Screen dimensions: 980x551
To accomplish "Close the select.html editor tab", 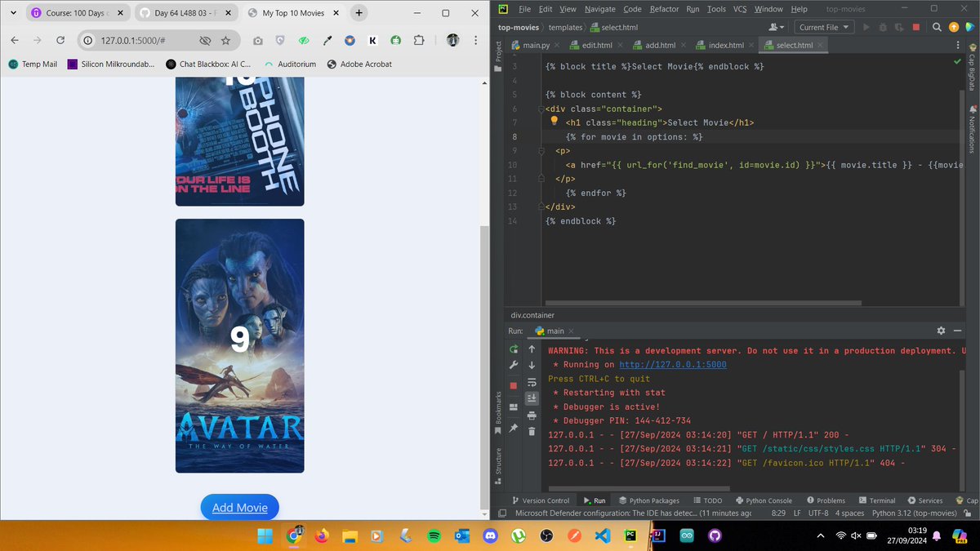I will point(820,46).
